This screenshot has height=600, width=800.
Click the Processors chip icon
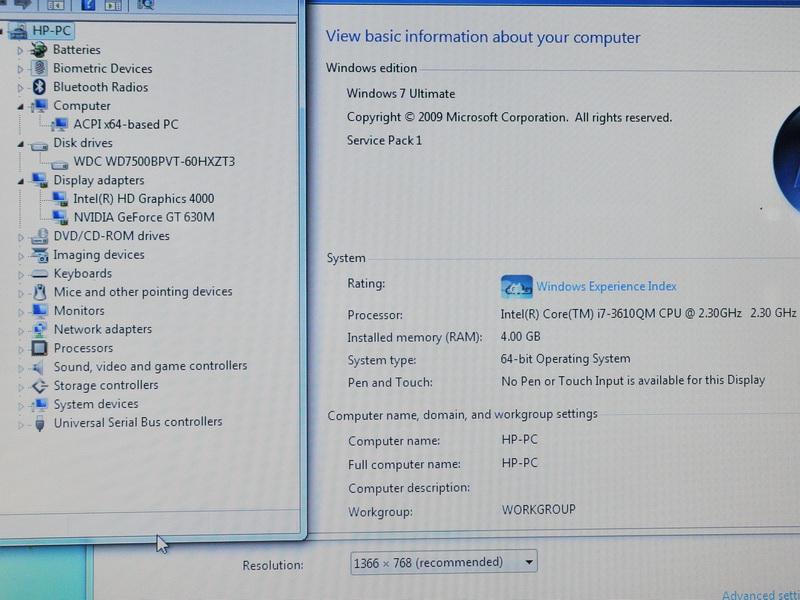point(40,348)
